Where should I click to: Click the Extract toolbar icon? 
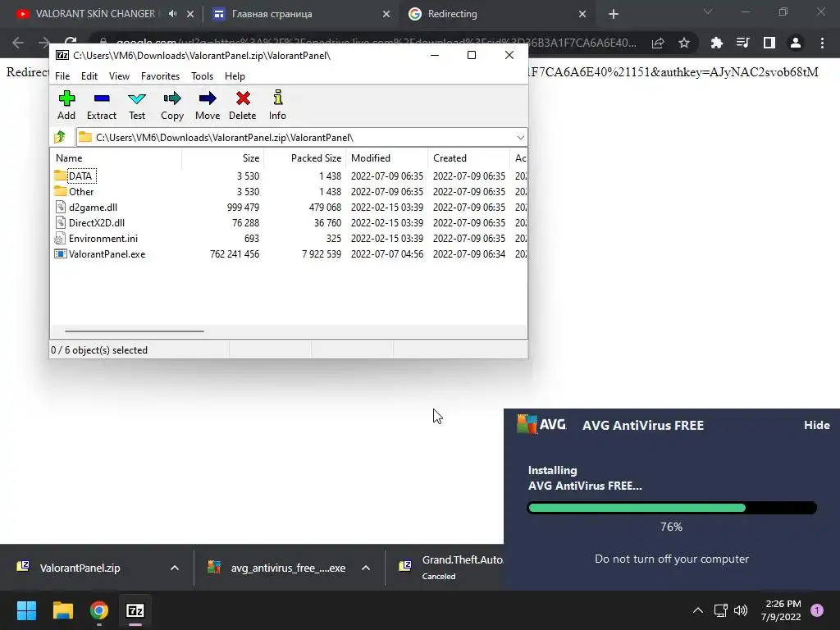pos(101,105)
